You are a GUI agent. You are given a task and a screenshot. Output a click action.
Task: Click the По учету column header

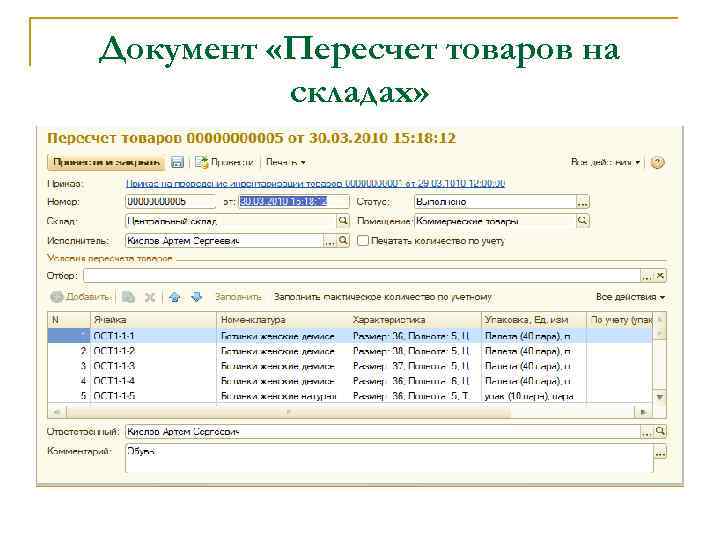(619, 320)
